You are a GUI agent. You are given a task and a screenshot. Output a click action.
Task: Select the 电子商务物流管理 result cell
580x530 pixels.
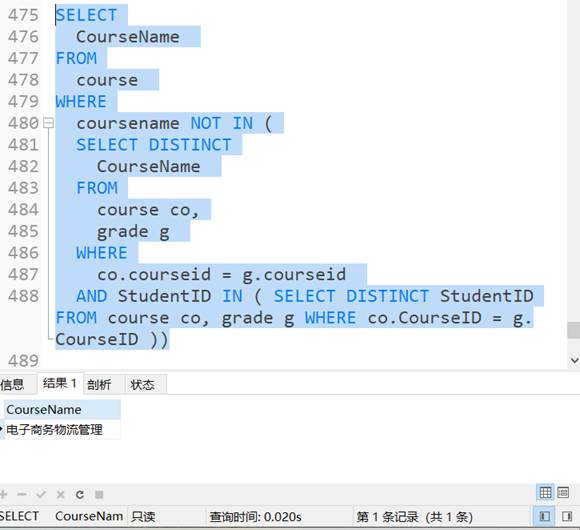pyautogui.click(x=62, y=429)
